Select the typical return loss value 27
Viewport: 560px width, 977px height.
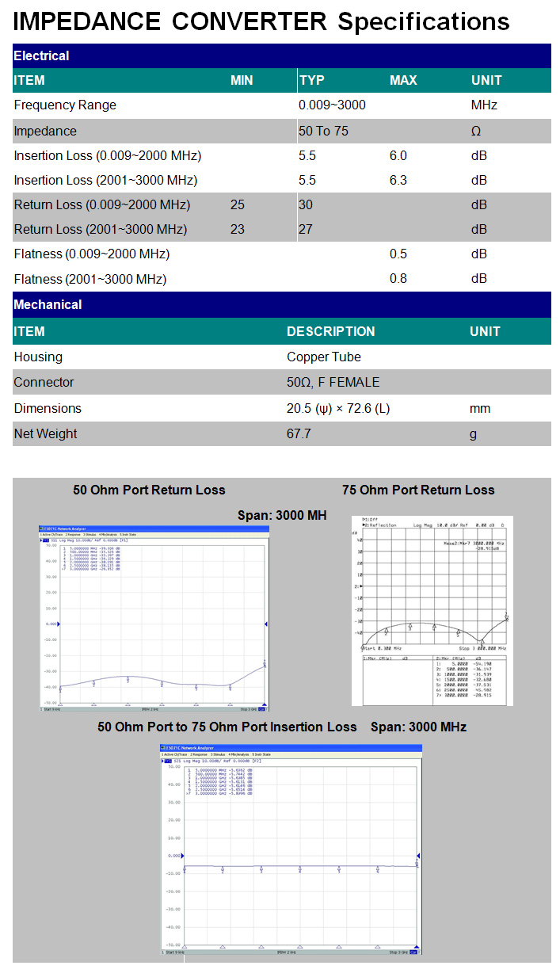[x=306, y=229]
